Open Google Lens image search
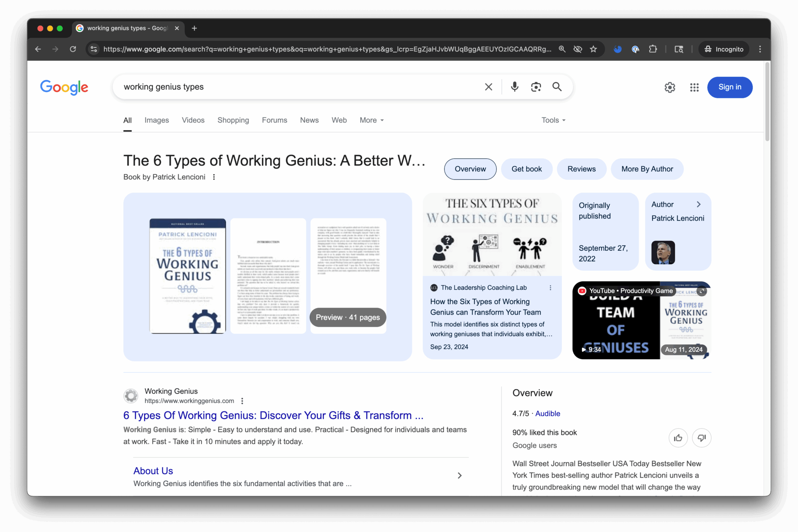The image size is (798, 532). pos(536,87)
